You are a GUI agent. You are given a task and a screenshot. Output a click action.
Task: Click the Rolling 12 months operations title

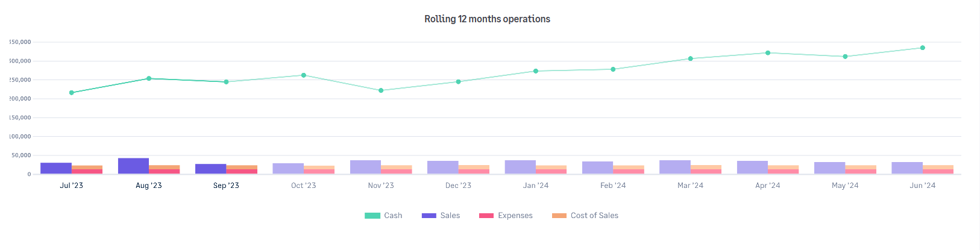[487, 19]
